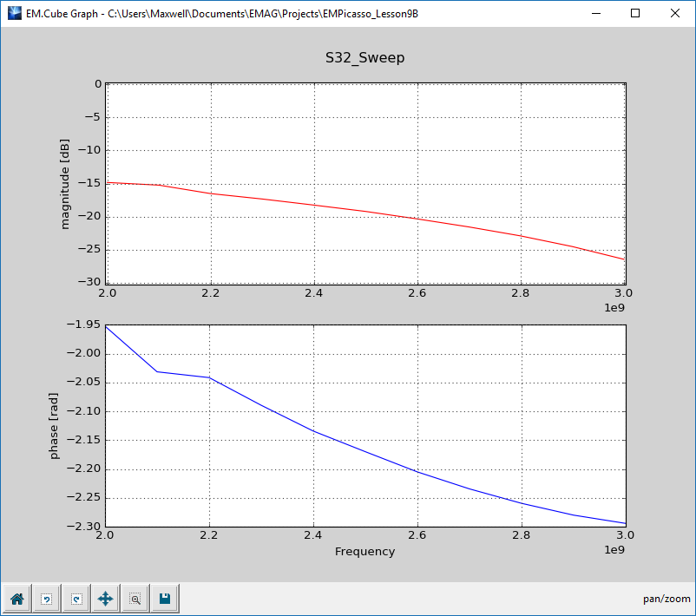
Task: Click the −2.10 tick label on phase axis
Action: pyautogui.click(x=83, y=411)
